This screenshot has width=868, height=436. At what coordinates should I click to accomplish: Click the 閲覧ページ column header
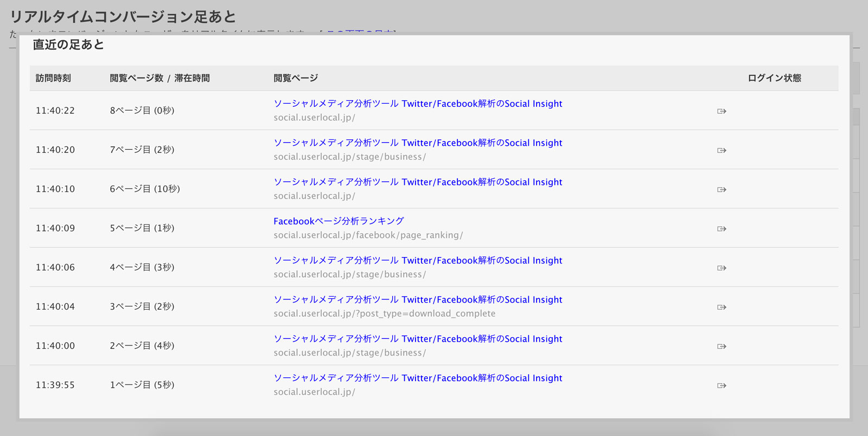click(x=296, y=78)
